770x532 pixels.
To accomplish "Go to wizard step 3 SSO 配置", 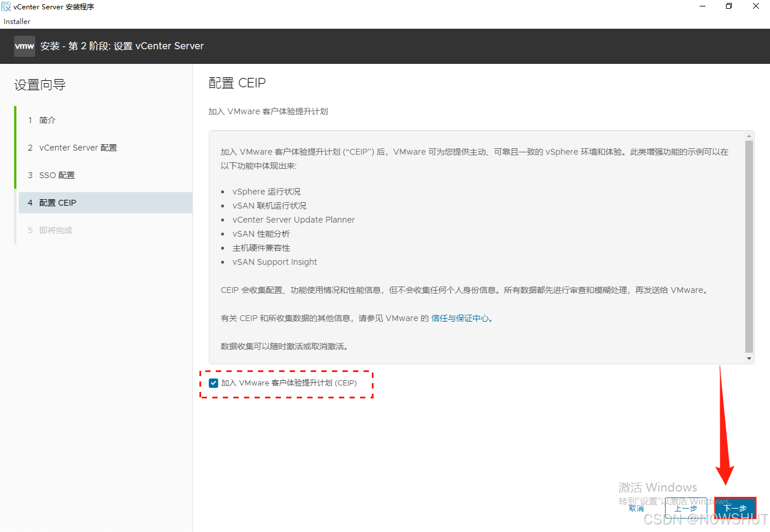I will coord(104,175).
